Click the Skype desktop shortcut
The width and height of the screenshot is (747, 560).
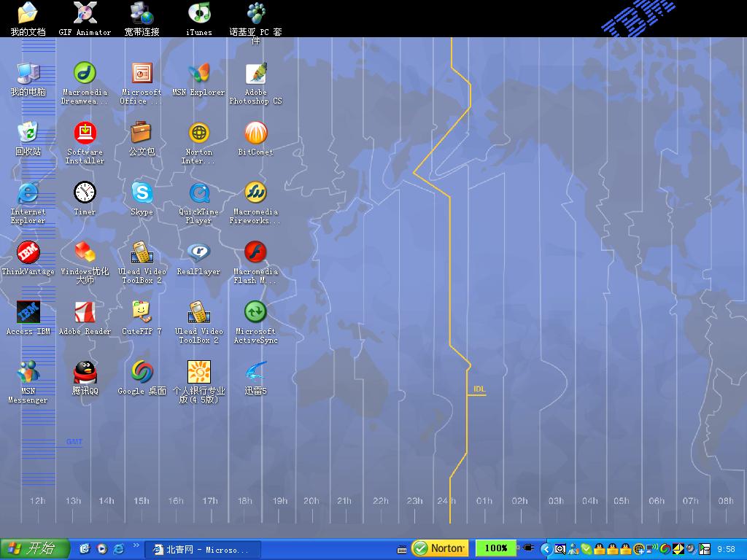[142, 194]
